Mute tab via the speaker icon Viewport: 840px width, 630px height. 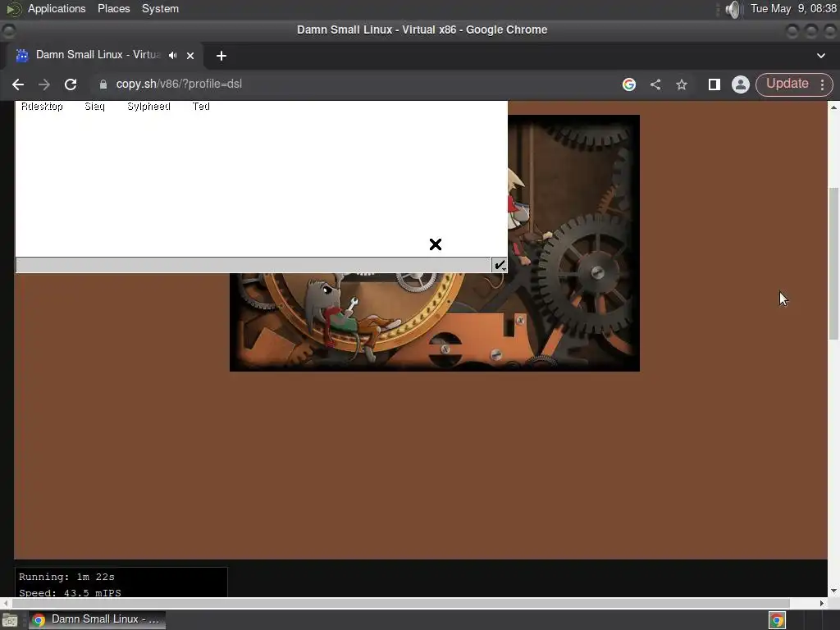click(172, 55)
